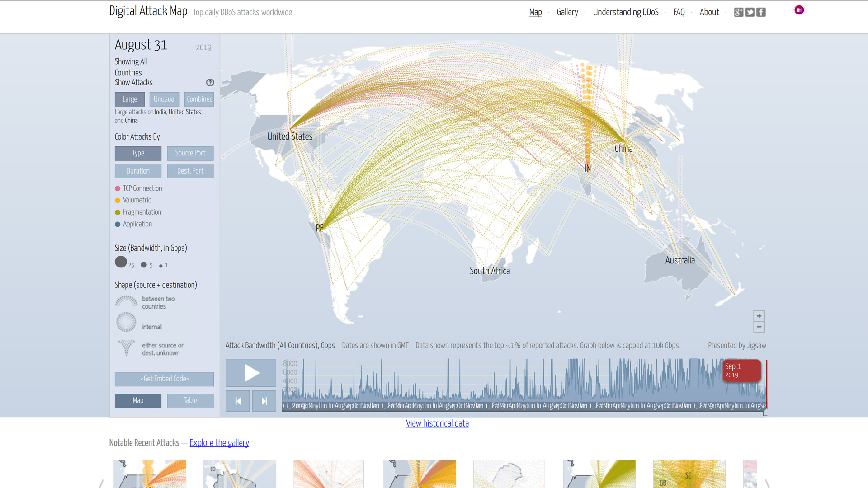This screenshot has height=488, width=868.
Task: Click the Digital Attack Map title
Action: pyautogui.click(x=148, y=11)
